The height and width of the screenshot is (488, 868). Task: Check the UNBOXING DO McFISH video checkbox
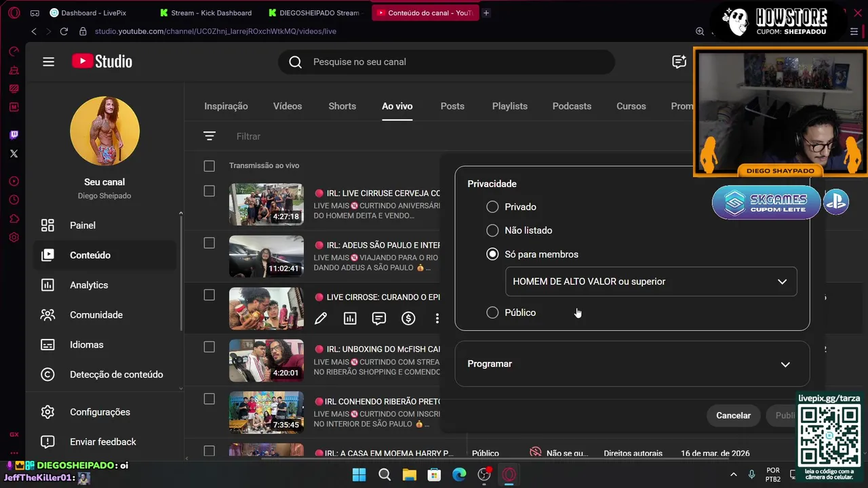click(210, 347)
